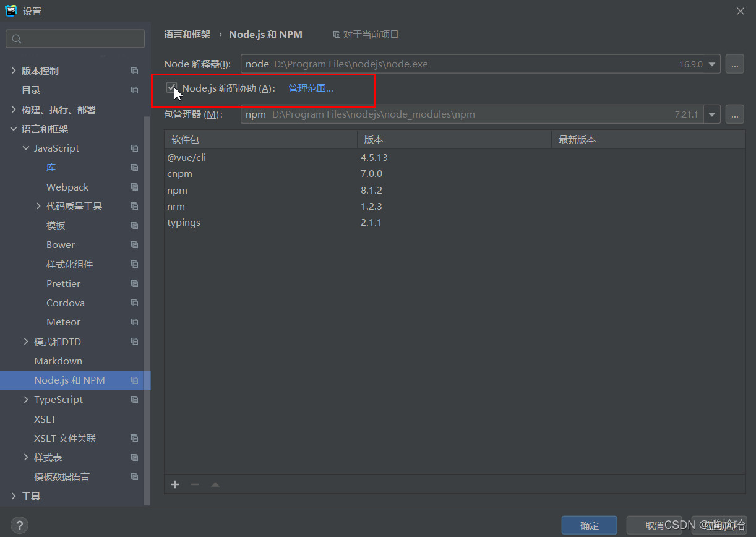Click the 确定 button
The height and width of the screenshot is (537, 756).
tap(590, 525)
